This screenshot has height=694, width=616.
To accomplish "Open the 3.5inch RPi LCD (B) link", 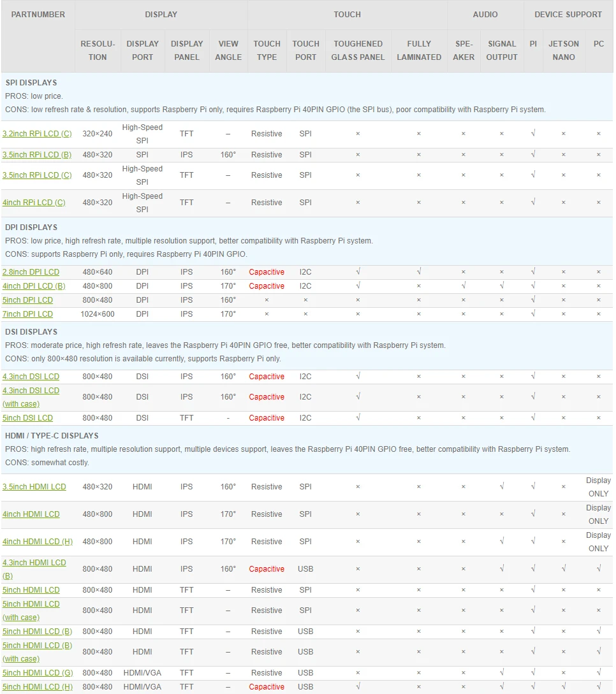I will 37,155.
